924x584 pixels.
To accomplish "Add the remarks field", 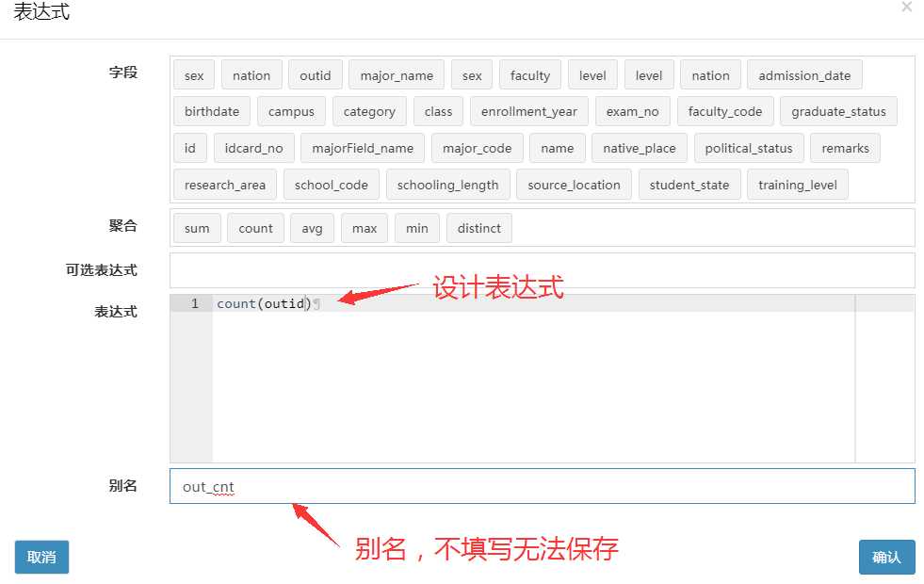I will point(845,148).
